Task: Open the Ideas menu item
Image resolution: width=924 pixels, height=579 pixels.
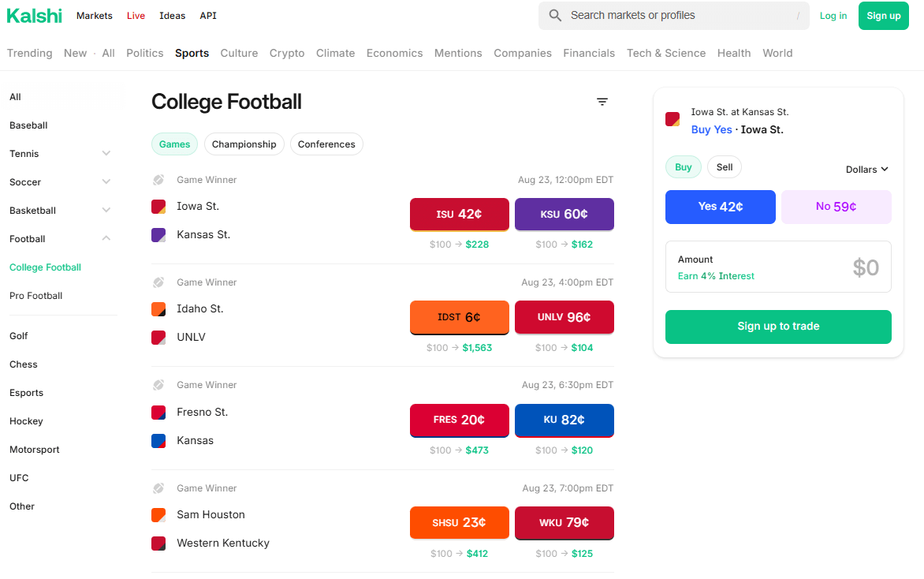Action: click(172, 16)
